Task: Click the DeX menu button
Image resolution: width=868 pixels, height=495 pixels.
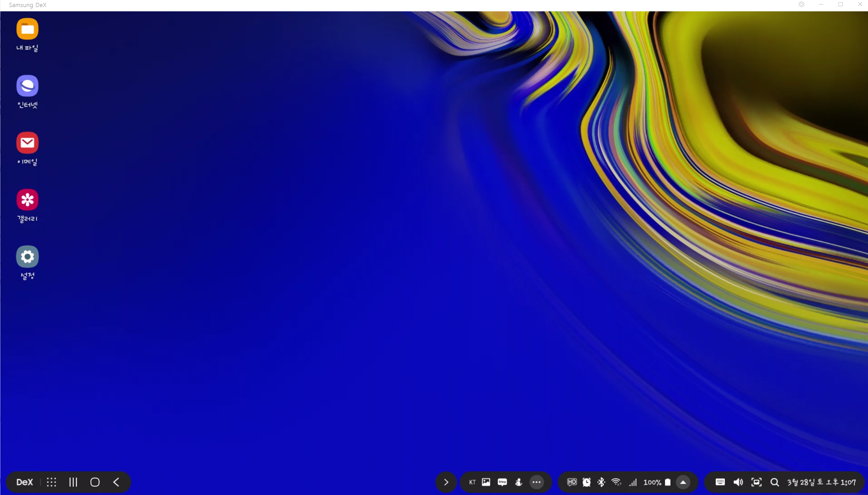Action: [24, 482]
